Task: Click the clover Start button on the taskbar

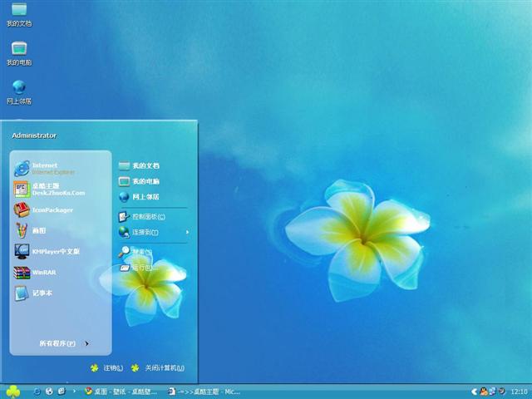Action: coord(13,392)
